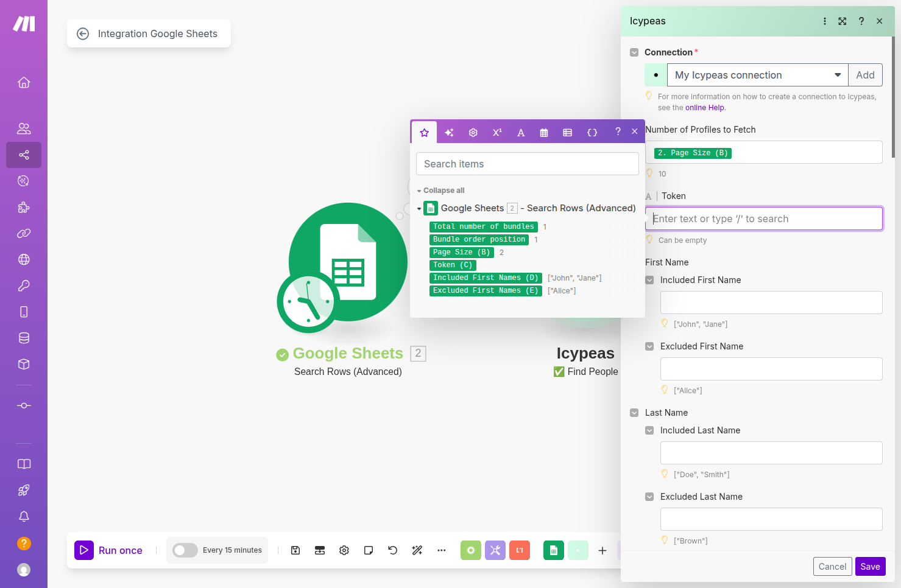Viewport: 901px width, 588px height.
Task: Open the Data structures cube icon
Action: click(x=24, y=364)
